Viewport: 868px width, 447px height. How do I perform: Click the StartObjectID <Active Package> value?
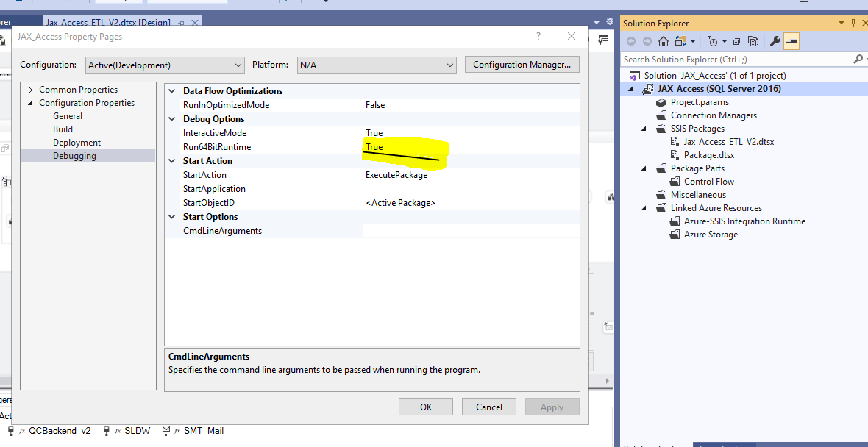coord(471,203)
